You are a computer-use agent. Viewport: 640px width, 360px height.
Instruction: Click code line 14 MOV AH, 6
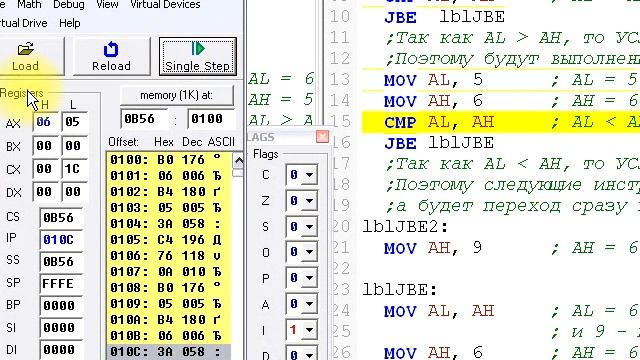coord(433,100)
